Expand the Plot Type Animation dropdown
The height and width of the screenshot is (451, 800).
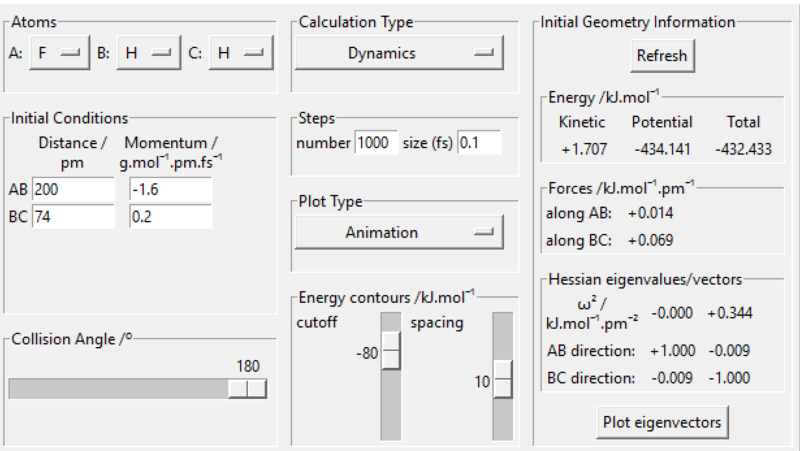pos(398,232)
